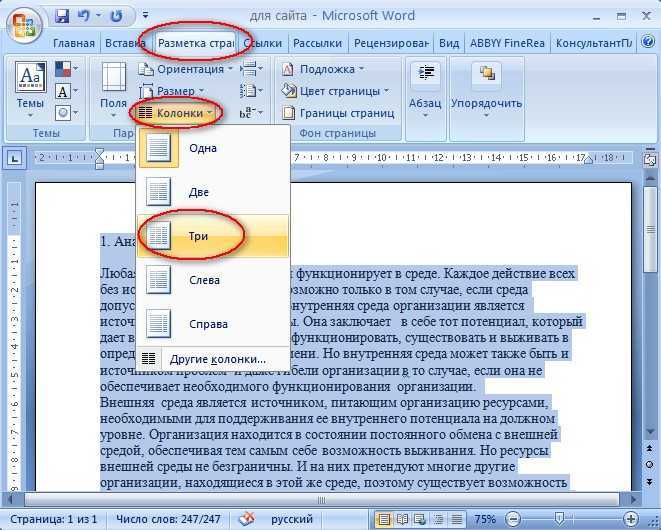Click the right indent marker on ruler
661x530 pixels.
pyautogui.click(x=588, y=159)
